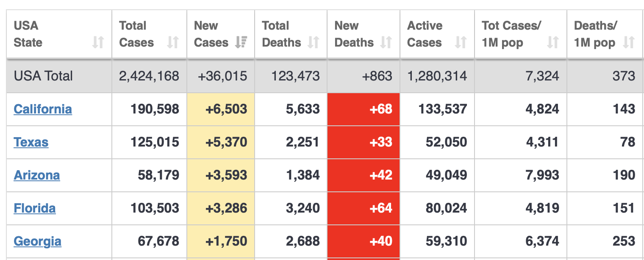Open the Georgia state link
The width and height of the screenshot is (644, 260).
[38, 241]
